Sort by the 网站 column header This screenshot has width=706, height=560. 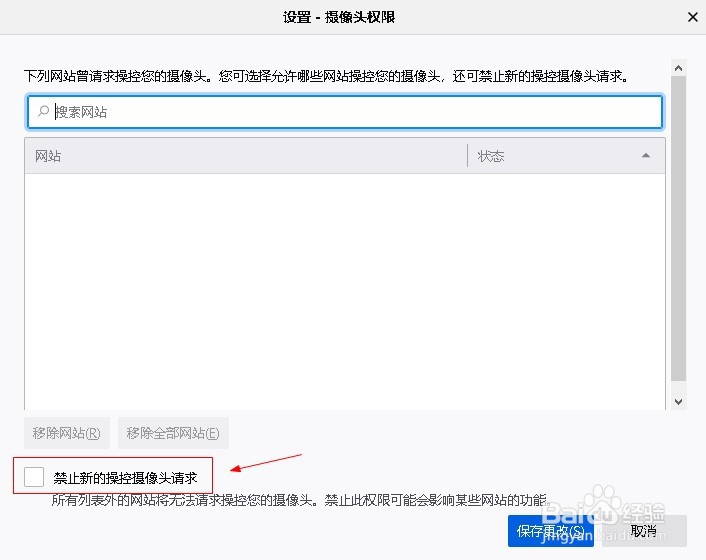[x=246, y=156]
